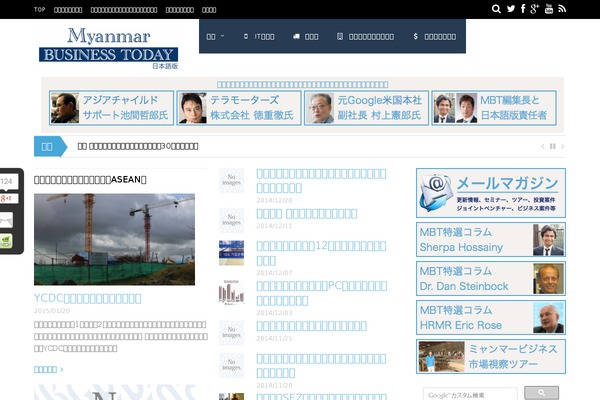The height and width of the screenshot is (400, 600).
Task: Expand the first navy menu item with chevron
Action: [x=215, y=37]
